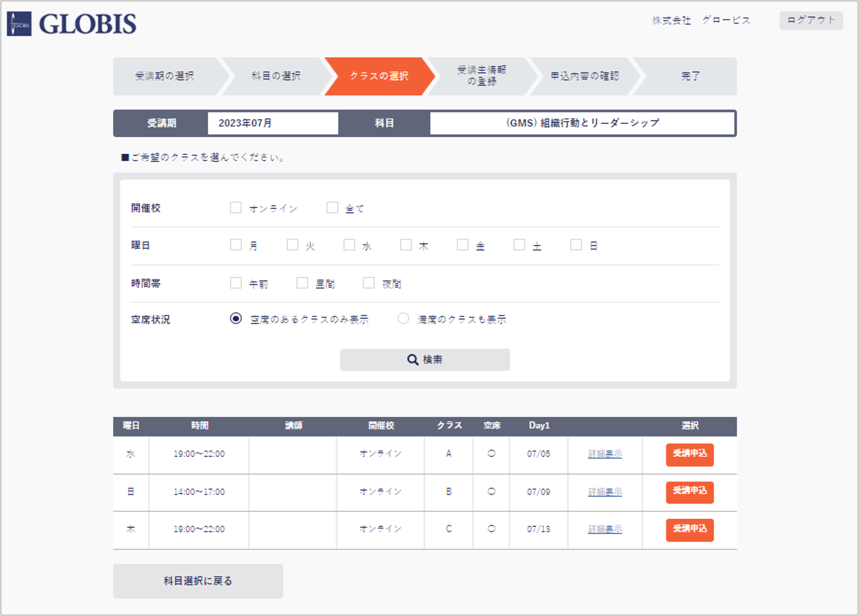
Task: Click the 講師 column header
Action: coord(294,426)
